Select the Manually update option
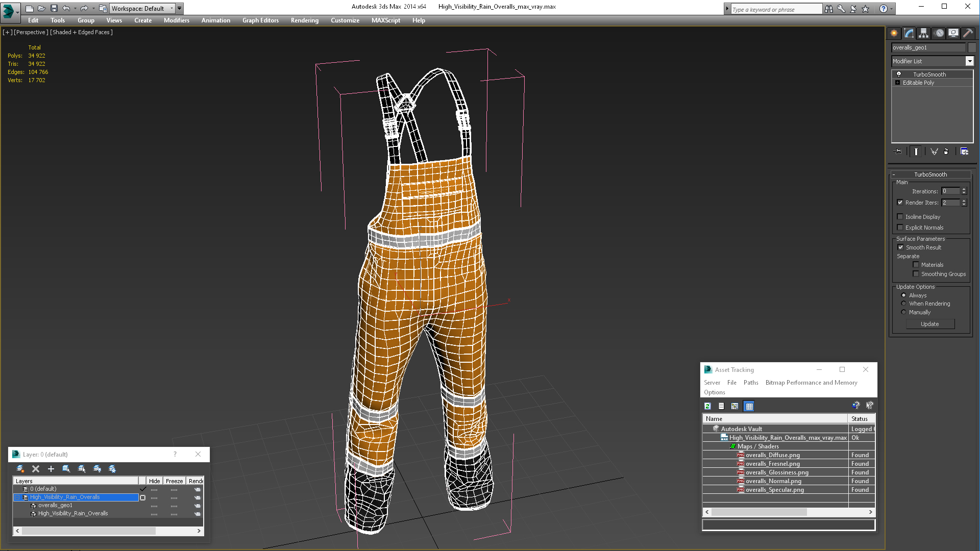 (x=904, y=312)
